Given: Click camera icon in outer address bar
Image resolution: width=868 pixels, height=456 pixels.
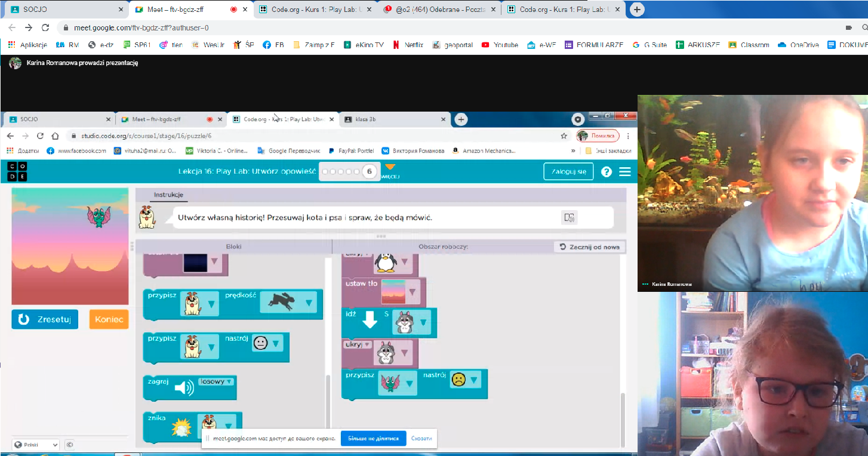Looking at the screenshot, I should [848, 27].
